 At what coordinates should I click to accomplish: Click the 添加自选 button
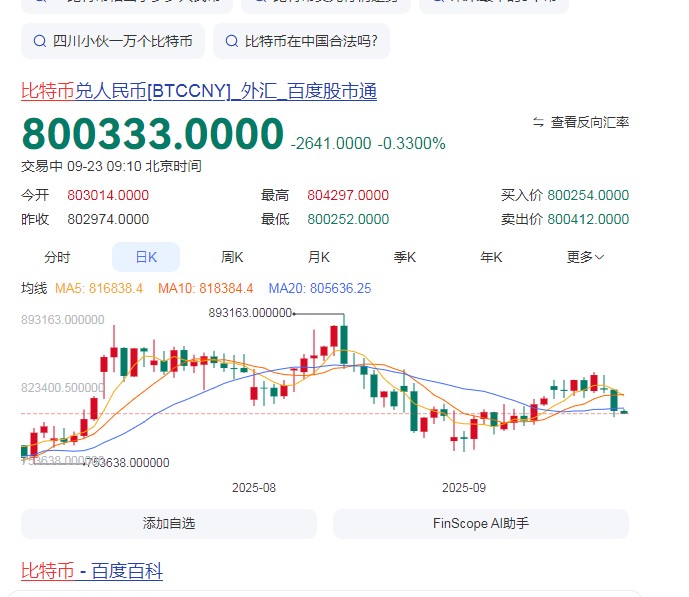coord(169,524)
